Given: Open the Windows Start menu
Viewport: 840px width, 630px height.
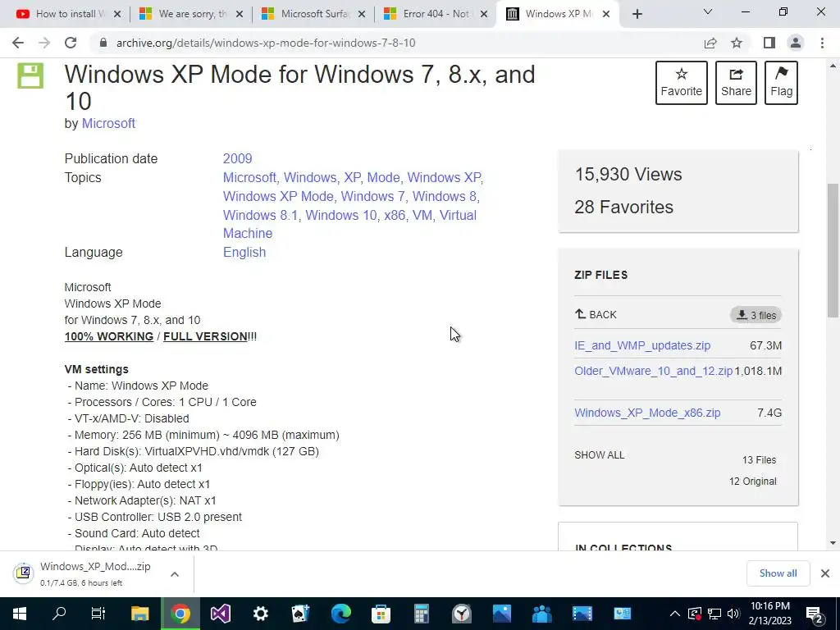Looking at the screenshot, I should 20,614.
